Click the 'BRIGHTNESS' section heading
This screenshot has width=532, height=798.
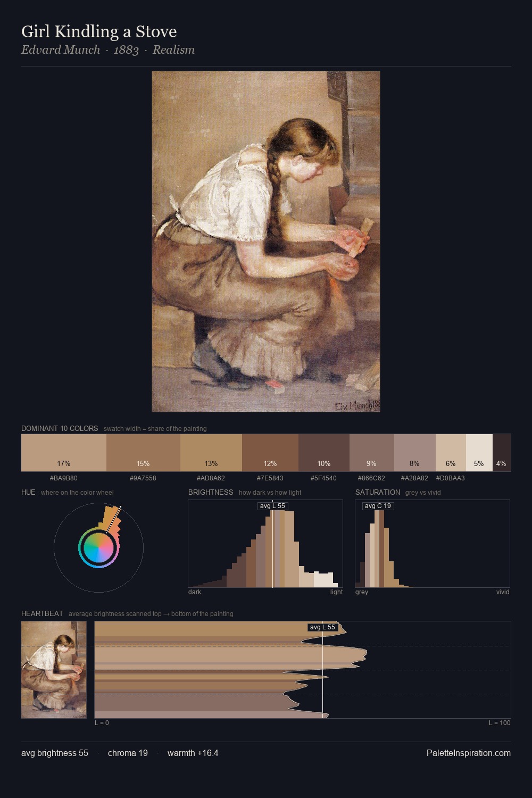tap(211, 492)
